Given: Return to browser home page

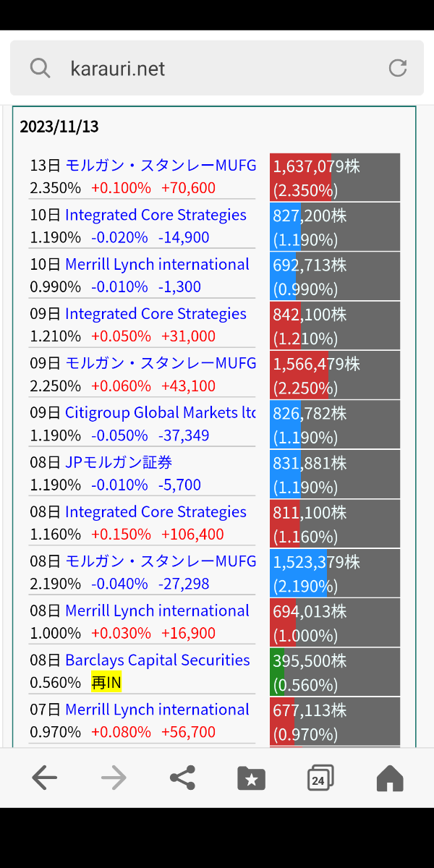Looking at the screenshot, I should click(x=388, y=778).
